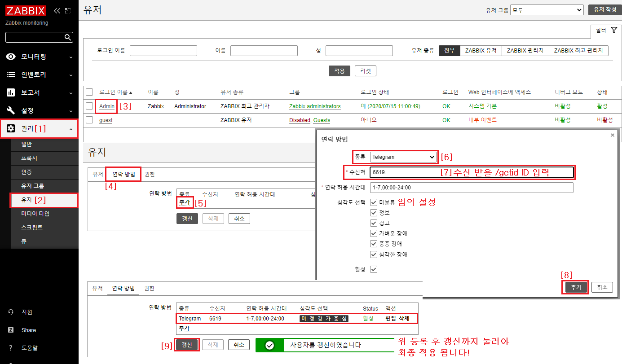Open the guest user link
622x364 pixels.
(x=106, y=120)
